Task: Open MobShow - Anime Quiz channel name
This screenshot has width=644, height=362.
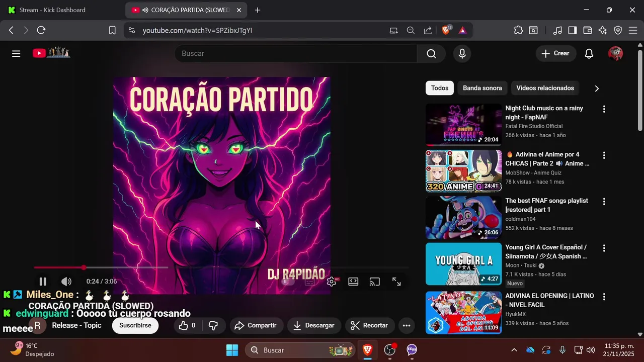Action: pos(533,173)
